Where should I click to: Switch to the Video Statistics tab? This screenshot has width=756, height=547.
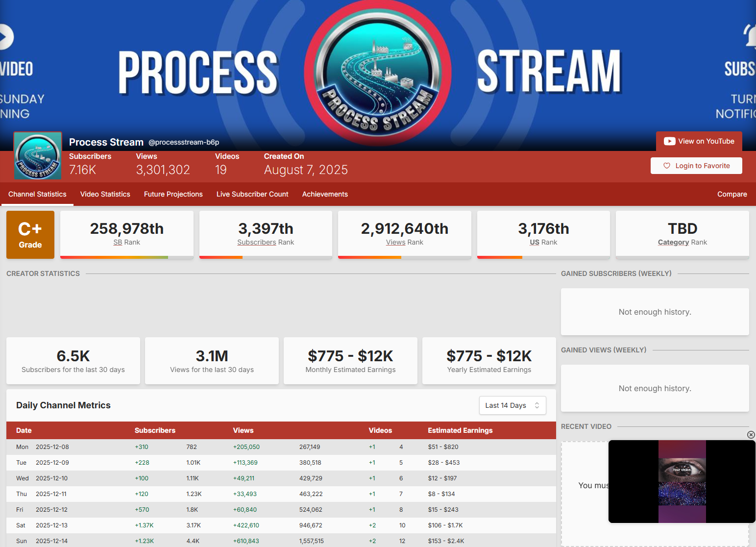tap(105, 194)
